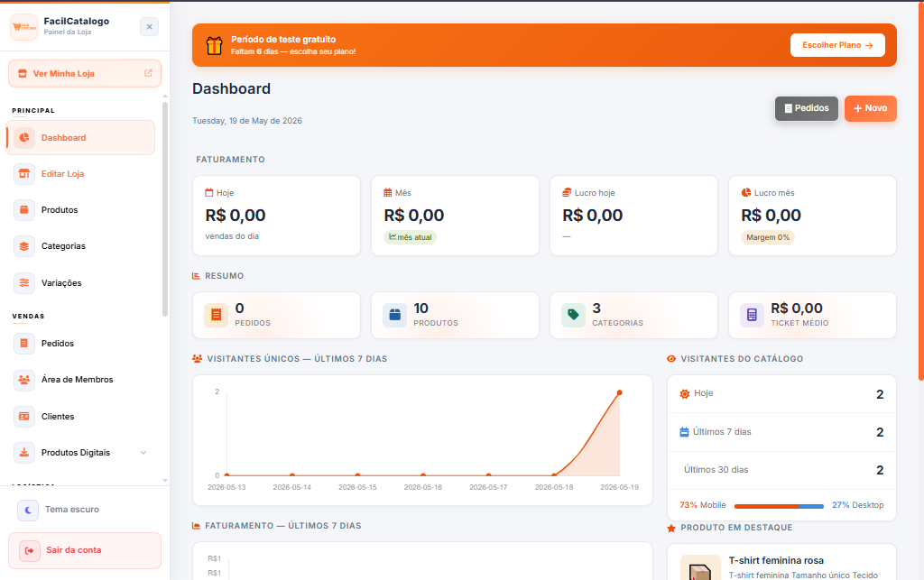
Task: Open Categorias in the sidebar
Action: click(80, 246)
